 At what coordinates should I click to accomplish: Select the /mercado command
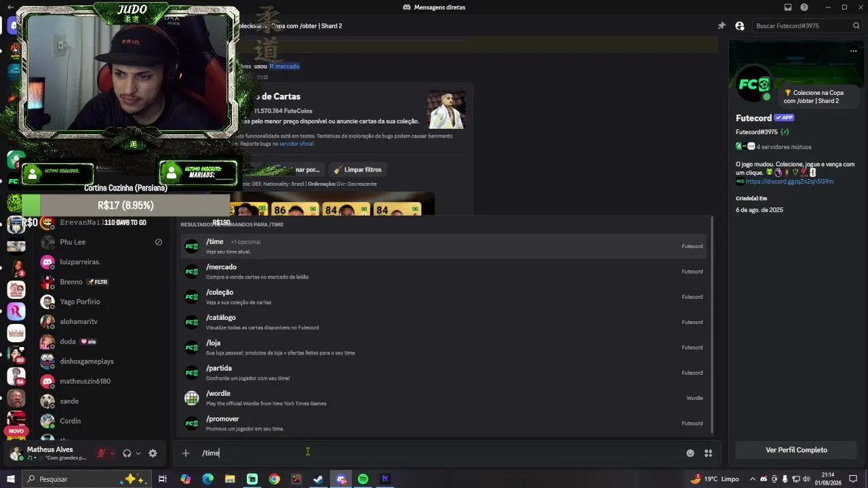tap(444, 271)
